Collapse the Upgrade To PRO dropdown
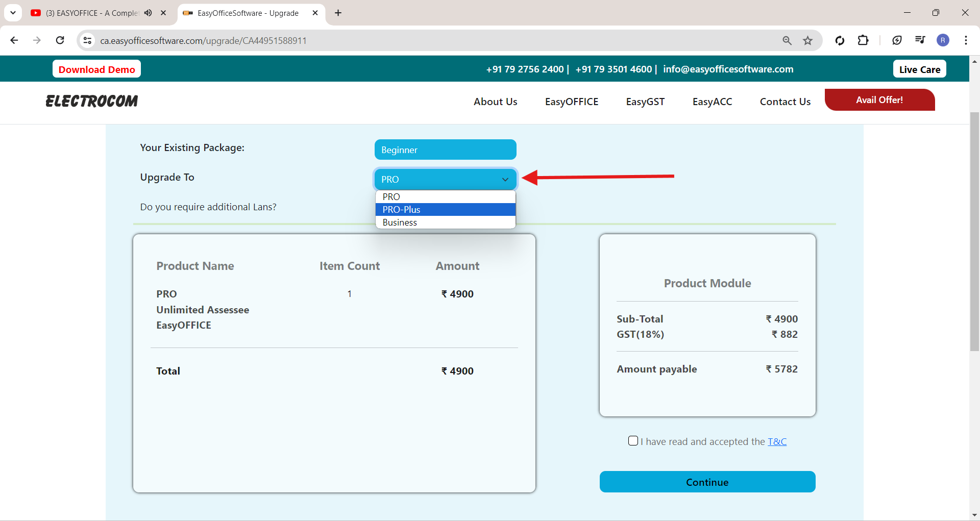The height and width of the screenshot is (521, 980). coord(445,179)
